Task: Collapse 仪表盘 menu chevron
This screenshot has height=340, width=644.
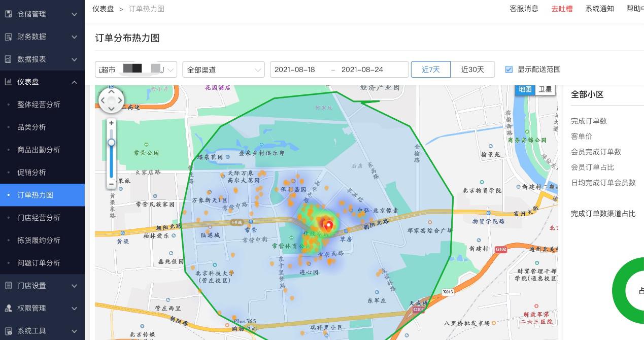Action: pyautogui.click(x=74, y=82)
